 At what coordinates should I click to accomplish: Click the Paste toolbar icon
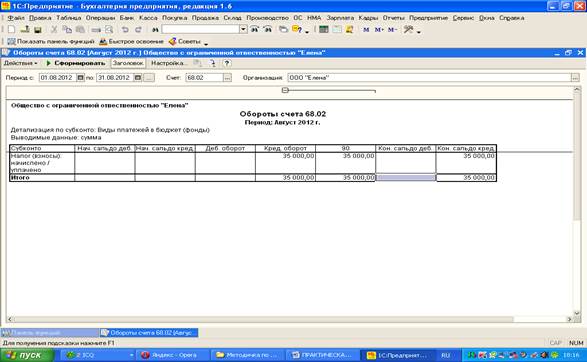[80, 30]
